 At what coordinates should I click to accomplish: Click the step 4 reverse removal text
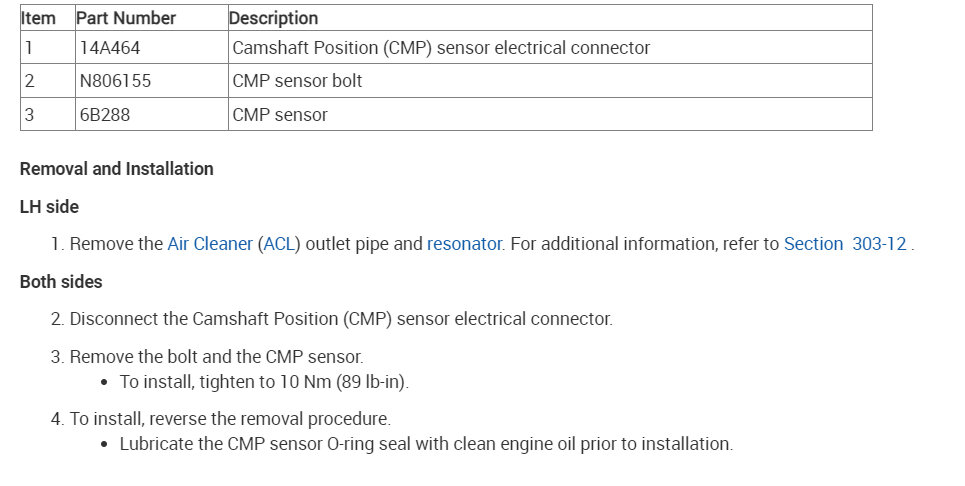[230, 418]
